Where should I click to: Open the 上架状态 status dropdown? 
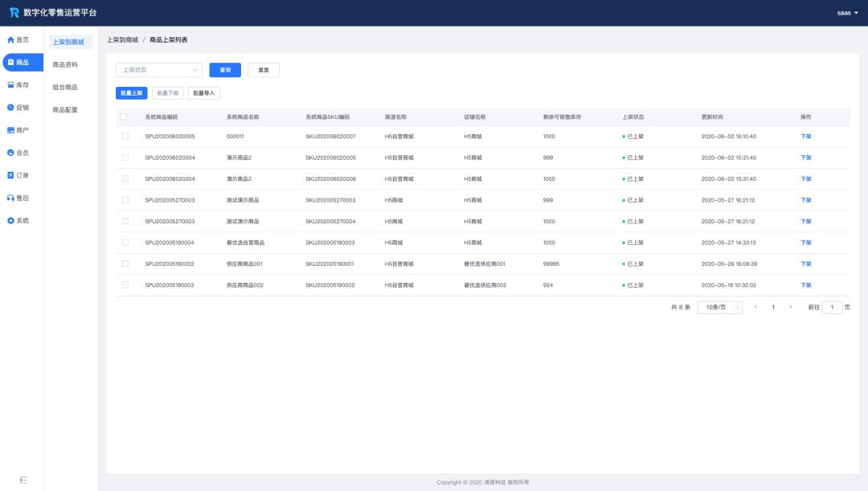point(159,70)
